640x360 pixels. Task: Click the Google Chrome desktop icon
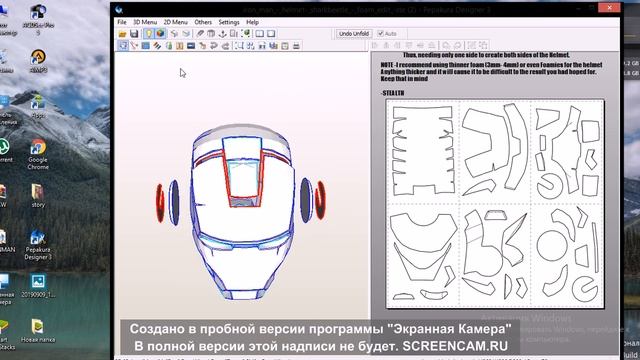[x=38, y=155]
